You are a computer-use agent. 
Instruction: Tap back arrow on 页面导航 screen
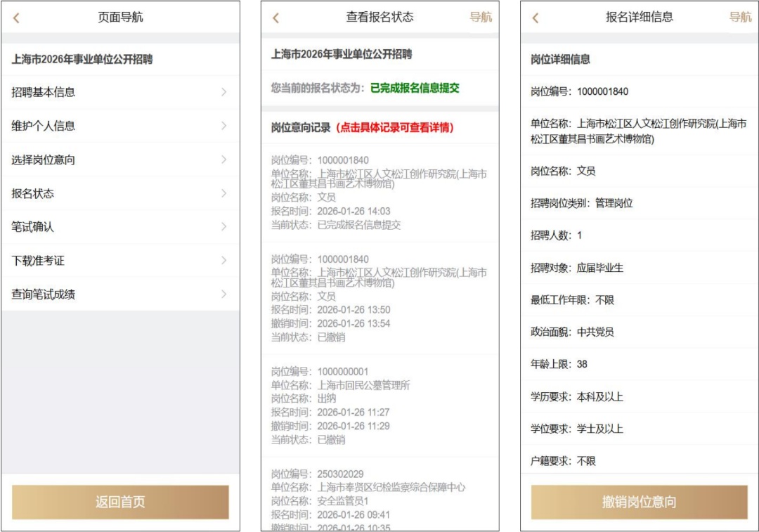pyautogui.click(x=16, y=18)
